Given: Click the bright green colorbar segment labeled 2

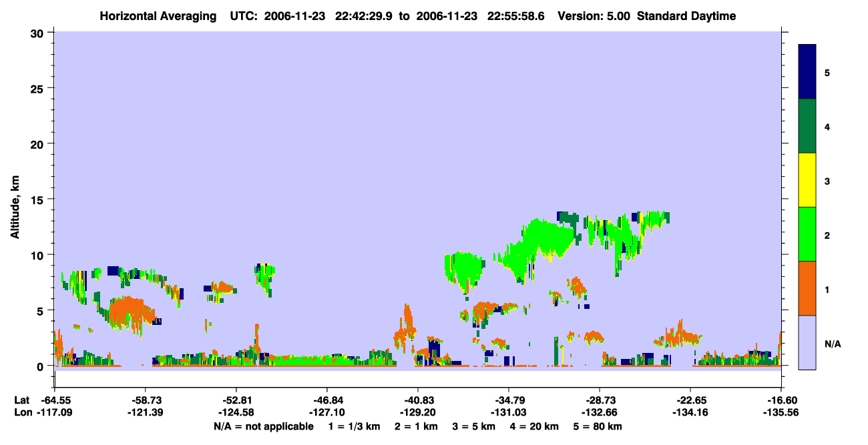Looking at the screenshot, I should 807,234.
